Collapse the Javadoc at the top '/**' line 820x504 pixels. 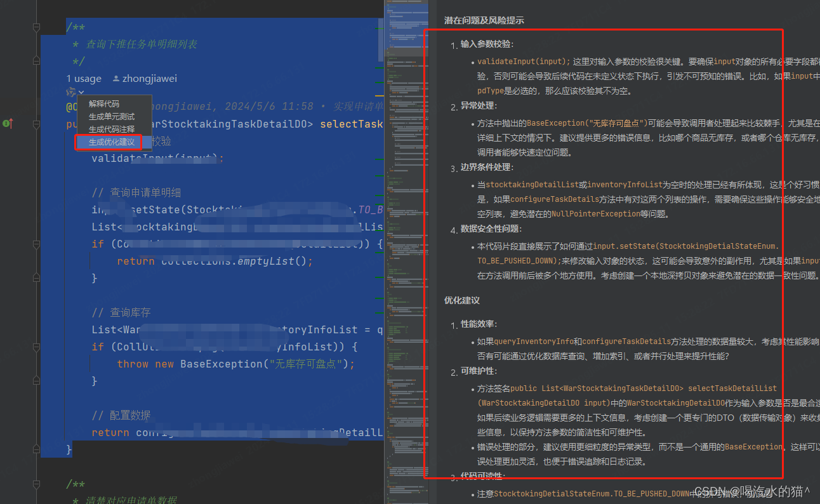click(36, 27)
